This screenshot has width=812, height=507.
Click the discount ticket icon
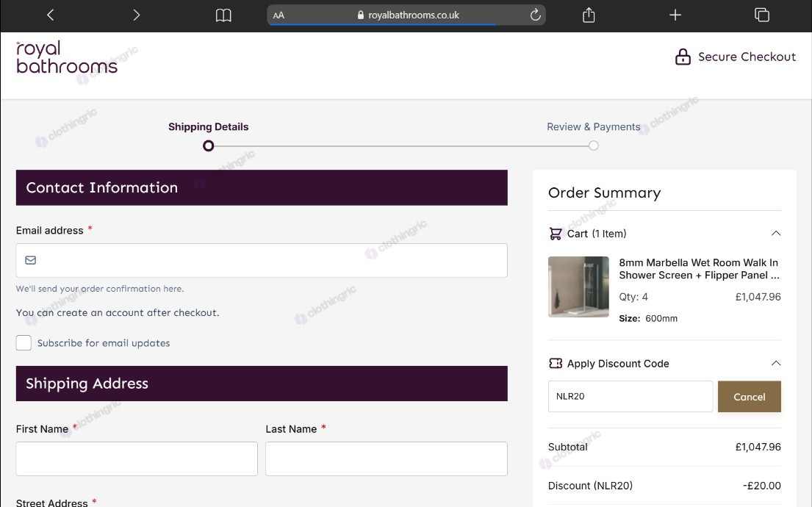point(555,364)
